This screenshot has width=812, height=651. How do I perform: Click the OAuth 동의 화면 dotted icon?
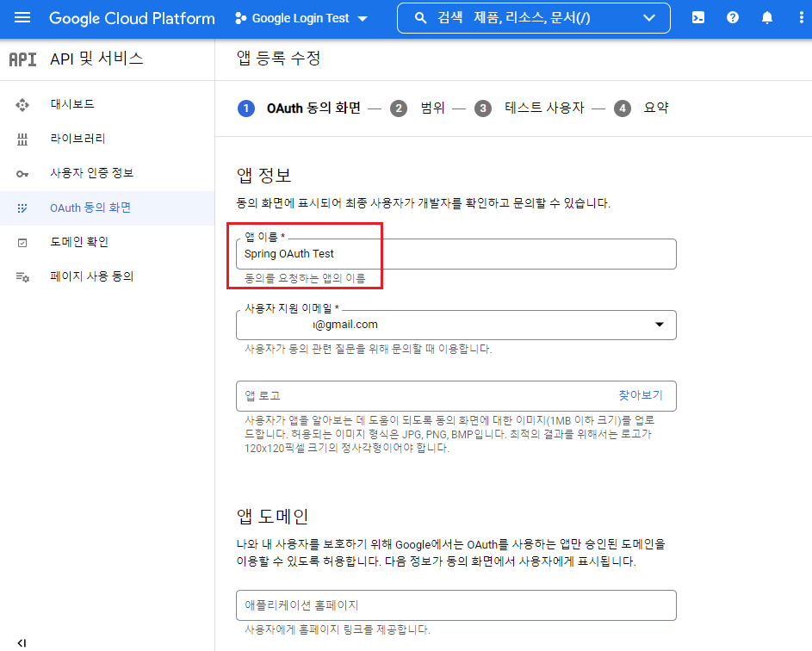tap(22, 208)
